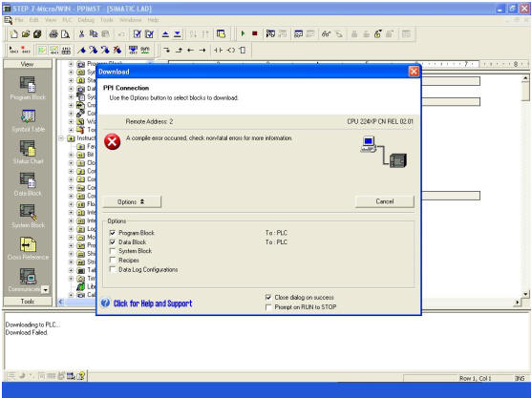Click the Program Status monitor icon
Screen dimensions: 532x398
coord(270,33)
